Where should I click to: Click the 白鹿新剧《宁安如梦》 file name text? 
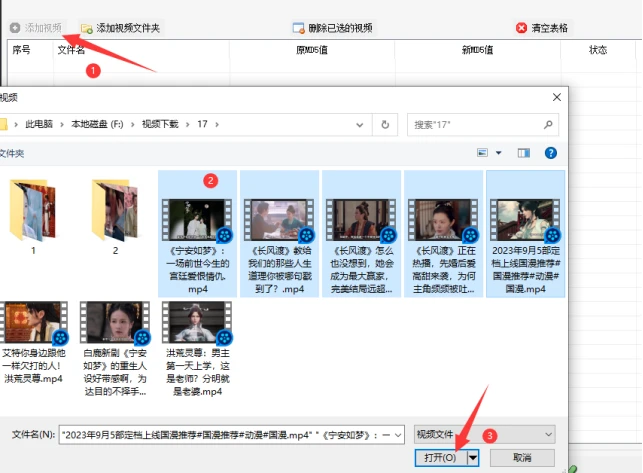[x=115, y=372]
